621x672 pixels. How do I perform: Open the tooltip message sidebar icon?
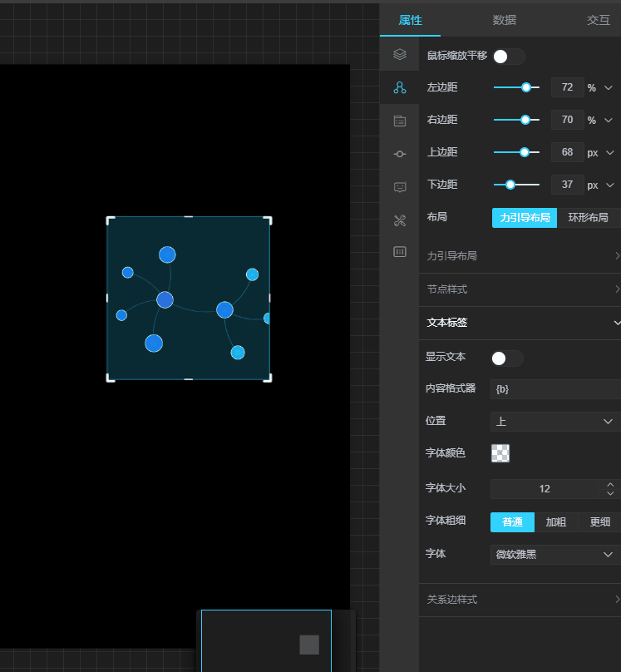[399, 187]
